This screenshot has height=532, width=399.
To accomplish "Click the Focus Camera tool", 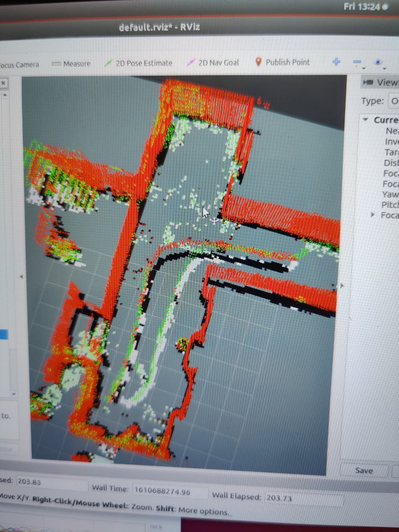I will (x=19, y=65).
